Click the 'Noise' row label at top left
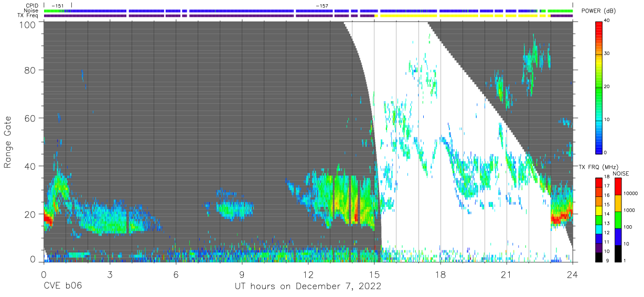 (31, 10)
